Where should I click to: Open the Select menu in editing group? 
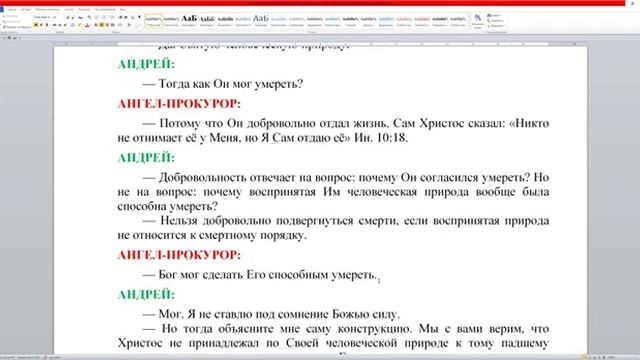point(496,25)
